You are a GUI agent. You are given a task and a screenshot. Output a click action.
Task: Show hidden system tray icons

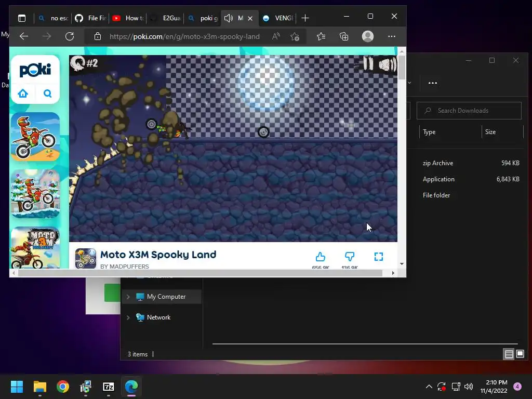coord(429,387)
